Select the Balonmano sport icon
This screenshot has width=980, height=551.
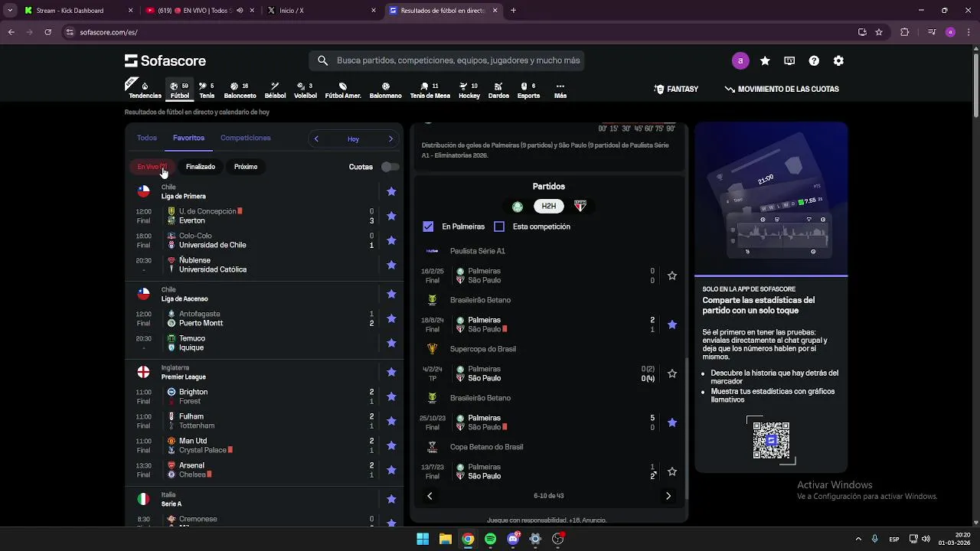click(385, 90)
